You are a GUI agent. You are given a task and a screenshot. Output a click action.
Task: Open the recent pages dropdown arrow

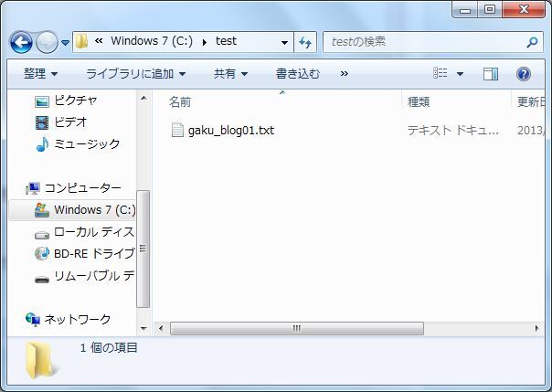[x=65, y=43]
